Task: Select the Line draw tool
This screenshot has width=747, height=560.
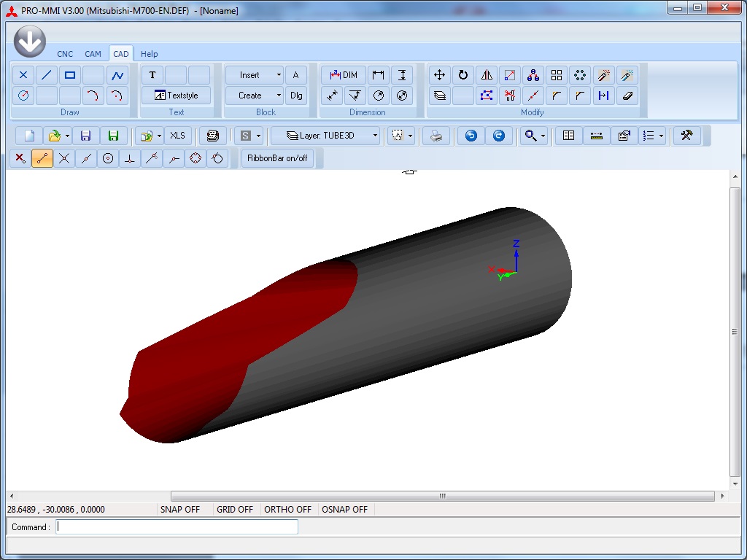Action: 47,75
